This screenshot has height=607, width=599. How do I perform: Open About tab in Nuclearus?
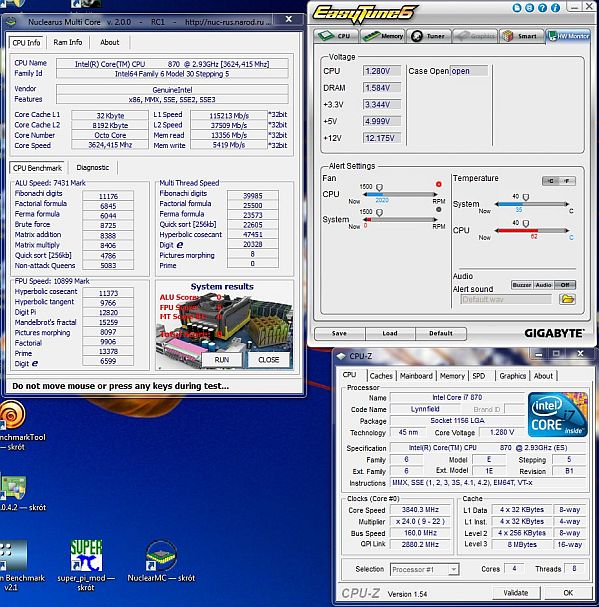(110, 42)
